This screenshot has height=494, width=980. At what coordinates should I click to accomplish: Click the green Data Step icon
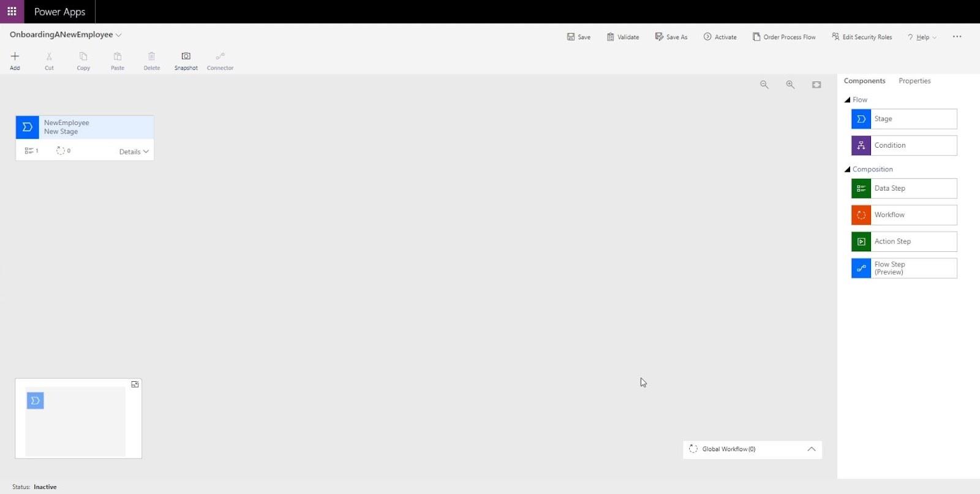[x=861, y=188]
